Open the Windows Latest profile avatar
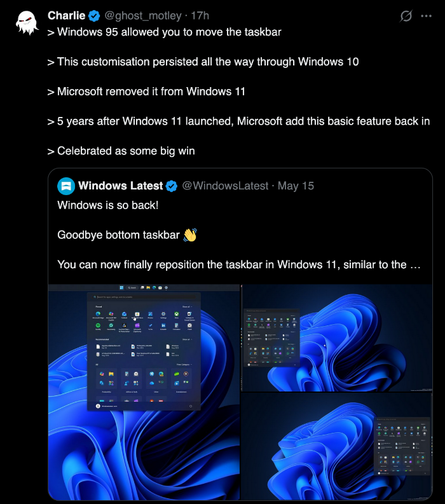445x504 pixels. pyautogui.click(x=66, y=186)
